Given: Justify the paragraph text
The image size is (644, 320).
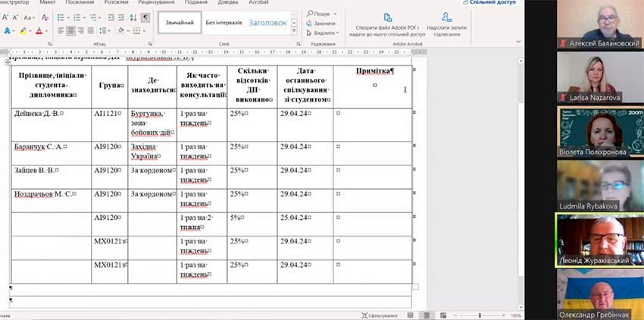Looking at the screenshot, I should click(x=90, y=30).
